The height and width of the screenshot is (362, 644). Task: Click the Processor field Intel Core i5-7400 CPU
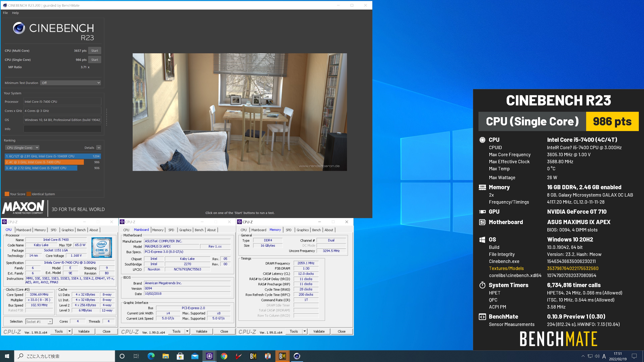pos(63,102)
